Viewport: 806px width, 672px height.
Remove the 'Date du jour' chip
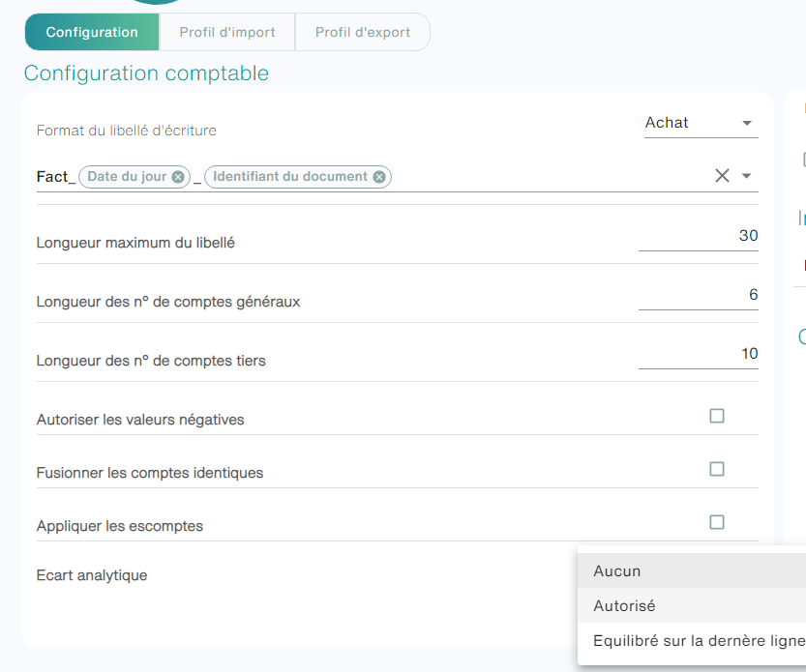[178, 177]
